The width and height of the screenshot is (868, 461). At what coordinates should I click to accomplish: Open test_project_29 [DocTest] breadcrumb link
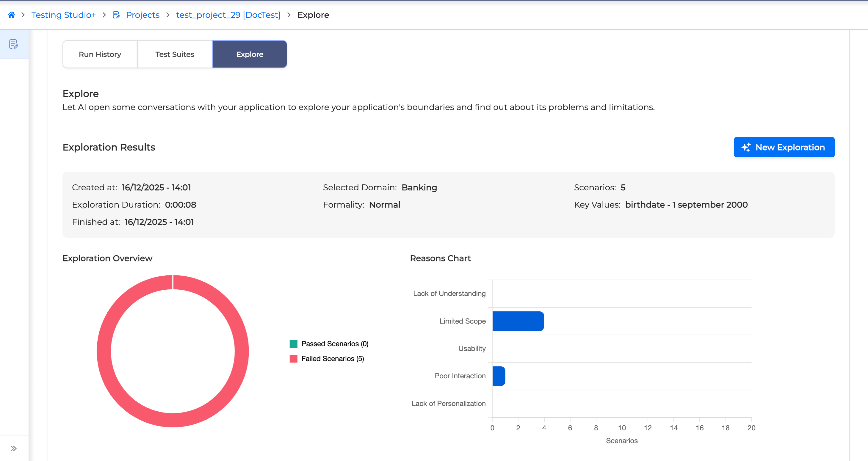coord(228,15)
